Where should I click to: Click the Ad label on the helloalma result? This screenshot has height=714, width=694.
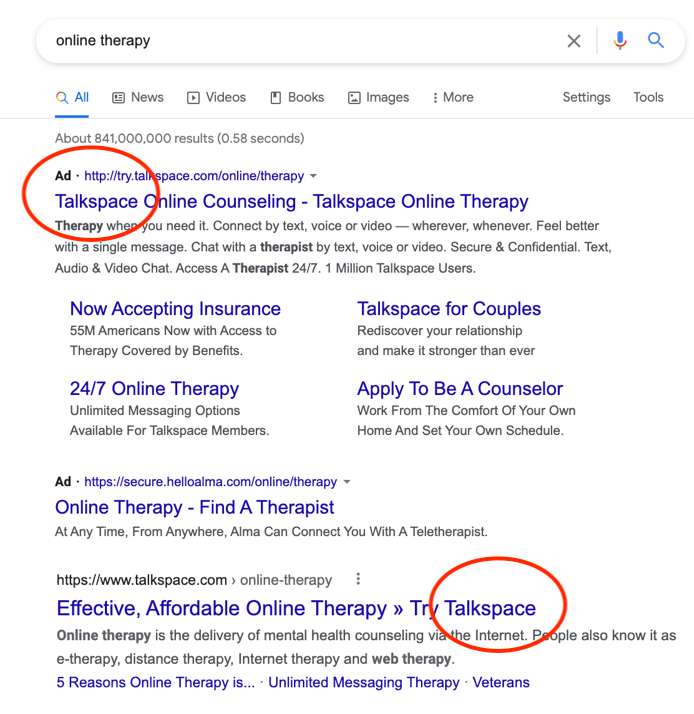(63, 482)
